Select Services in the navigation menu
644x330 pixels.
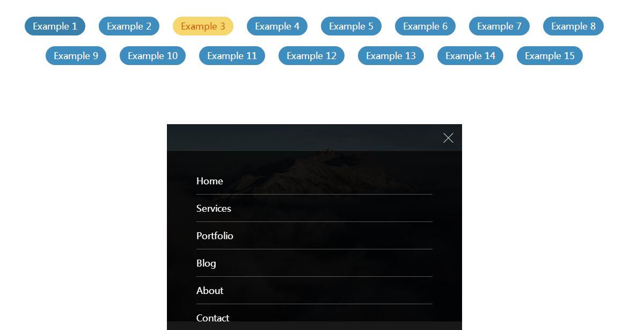pyautogui.click(x=214, y=209)
